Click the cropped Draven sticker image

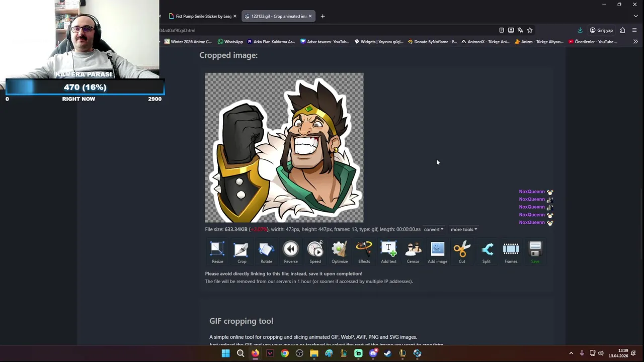[284, 148]
